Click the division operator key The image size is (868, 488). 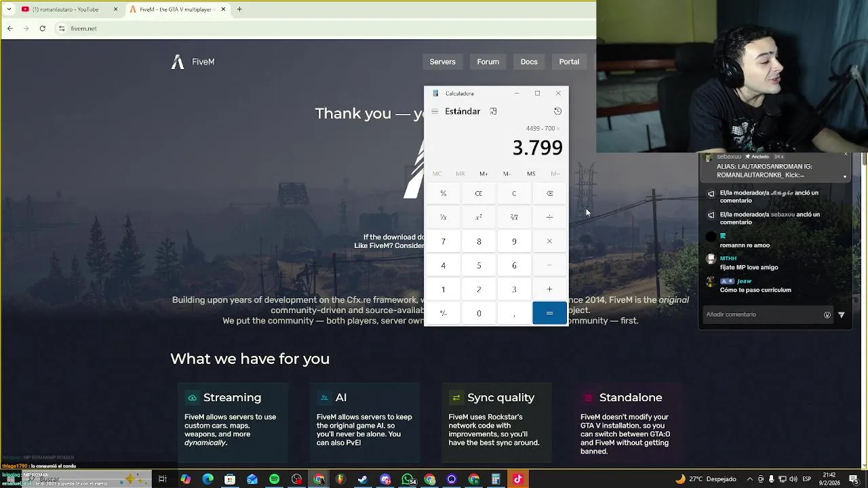coord(549,217)
